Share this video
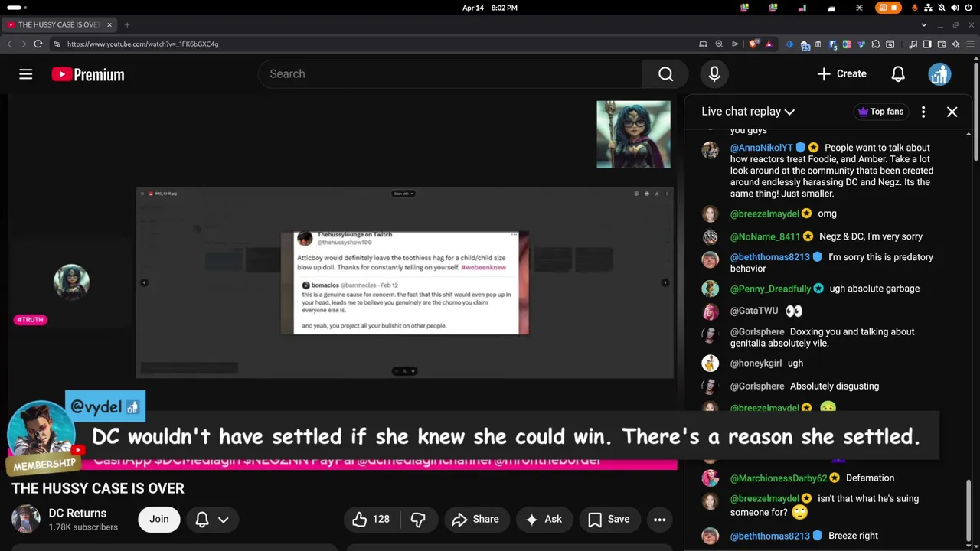The image size is (980, 551). point(475,519)
